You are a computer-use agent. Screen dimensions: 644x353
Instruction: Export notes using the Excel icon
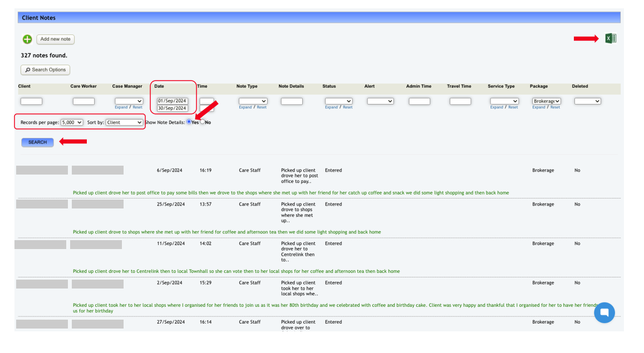tap(611, 38)
